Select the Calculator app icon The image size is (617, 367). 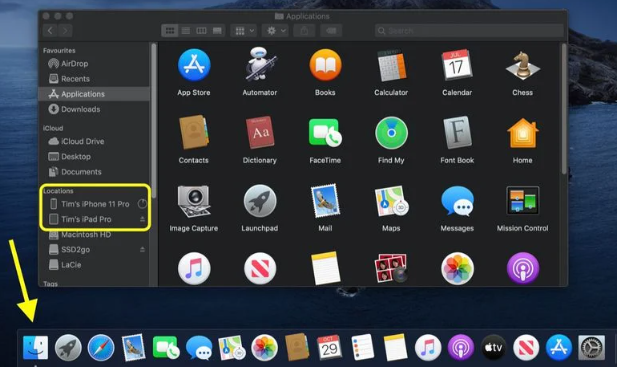tap(391, 65)
